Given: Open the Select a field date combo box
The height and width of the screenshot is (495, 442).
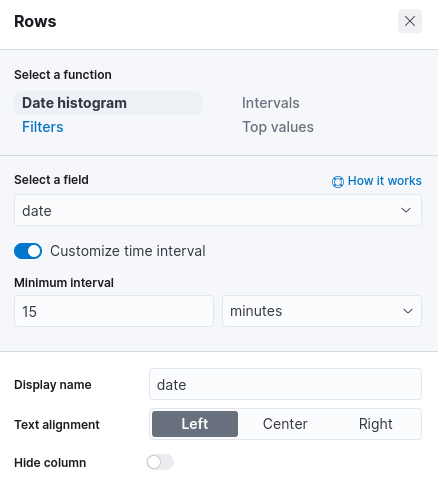Looking at the screenshot, I should (x=218, y=210).
